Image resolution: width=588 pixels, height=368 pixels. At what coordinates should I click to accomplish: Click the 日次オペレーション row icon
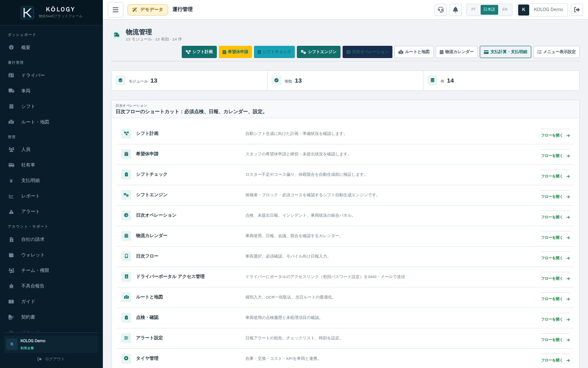coord(126,215)
